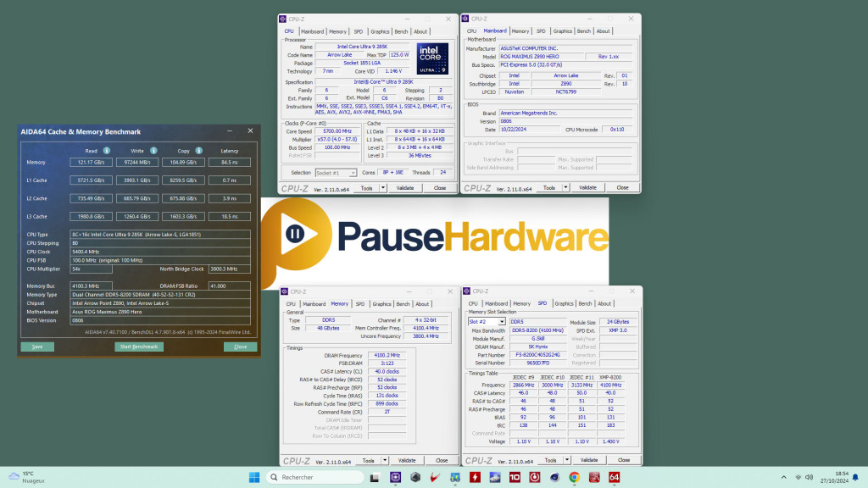Viewport: 868px width, 488px height.
Task: Click the clock showing 18:54 27/10/2024
Action: 834,477
